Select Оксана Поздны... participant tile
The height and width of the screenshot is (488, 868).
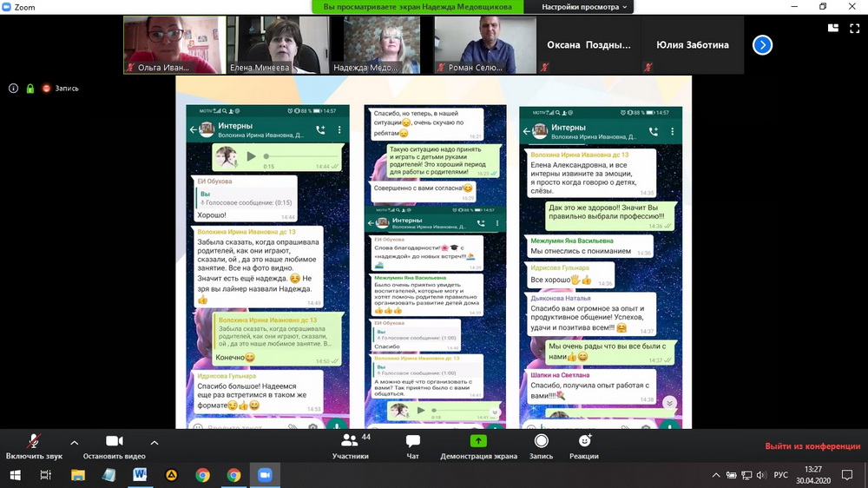[x=589, y=45]
